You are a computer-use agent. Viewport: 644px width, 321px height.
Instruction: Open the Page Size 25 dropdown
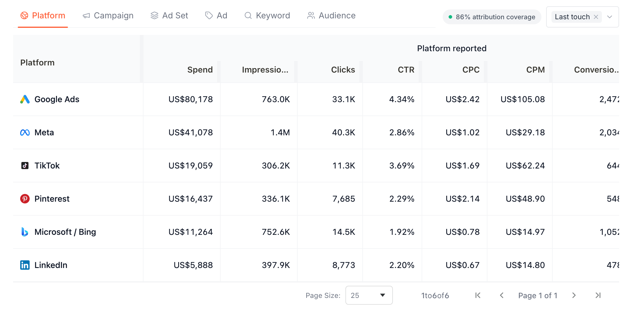pos(369,295)
